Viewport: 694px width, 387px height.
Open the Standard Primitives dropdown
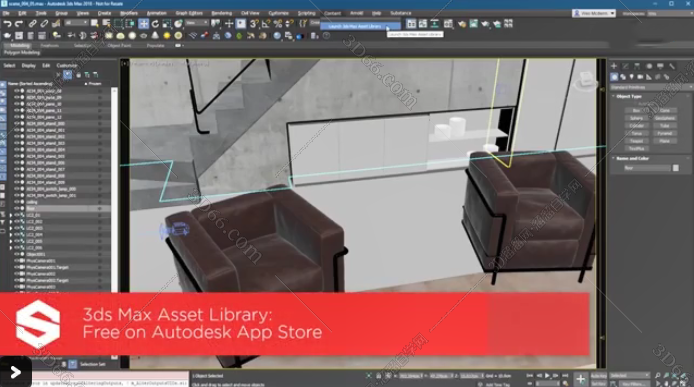(x=651, y=87)
